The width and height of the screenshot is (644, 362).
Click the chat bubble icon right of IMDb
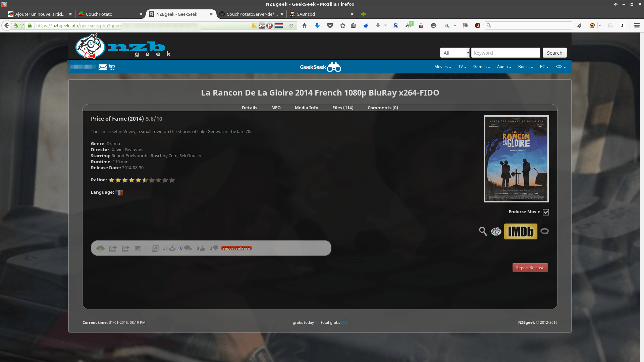point(545,231)
